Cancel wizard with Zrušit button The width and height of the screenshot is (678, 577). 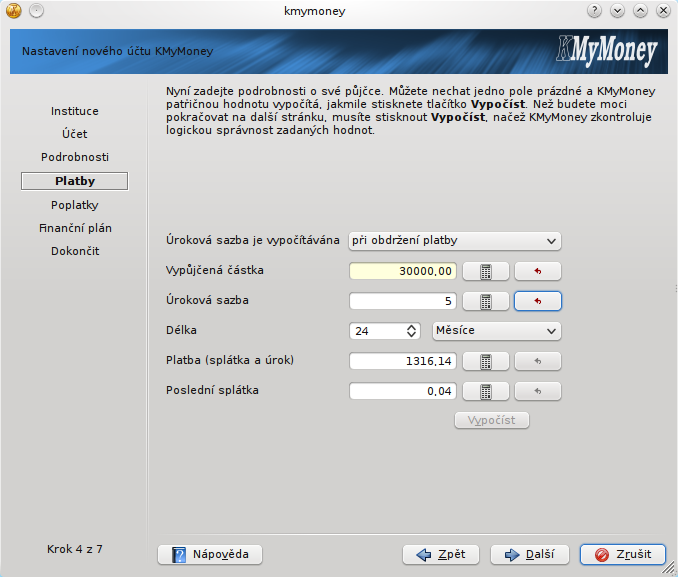623,555
